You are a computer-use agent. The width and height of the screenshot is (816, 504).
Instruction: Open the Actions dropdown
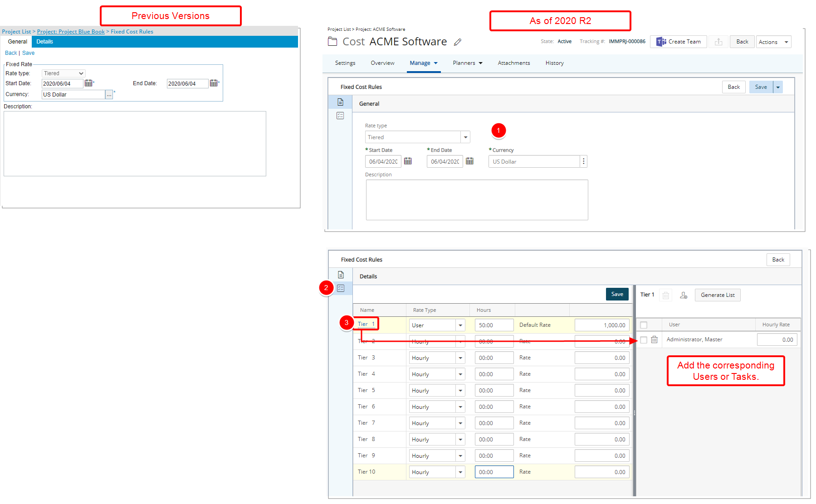tap(774, 42)
